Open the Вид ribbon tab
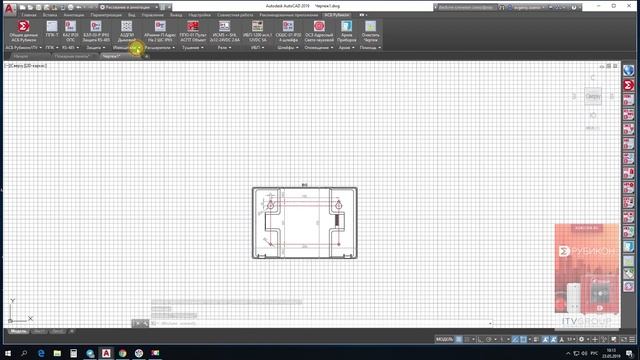 tap(131, 15)
